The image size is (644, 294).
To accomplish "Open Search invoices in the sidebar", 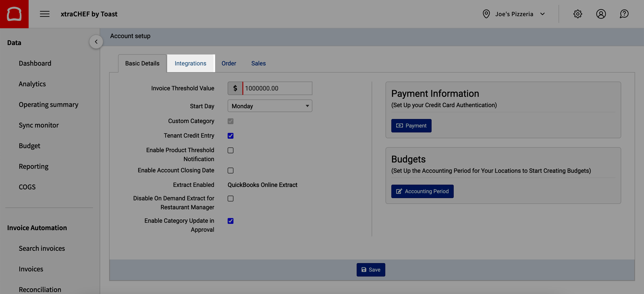I will pyautogui.click(x=42, y=248).
